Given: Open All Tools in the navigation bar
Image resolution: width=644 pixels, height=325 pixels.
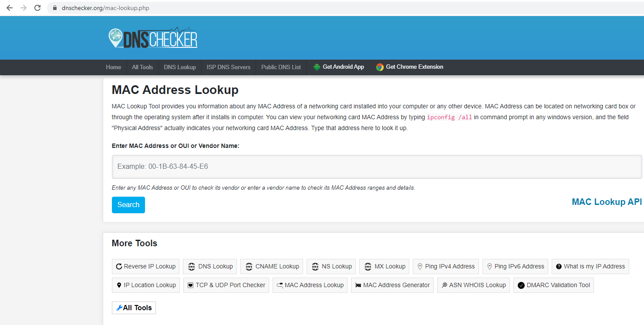Looking at the screenshot, I should pos(142,67).
